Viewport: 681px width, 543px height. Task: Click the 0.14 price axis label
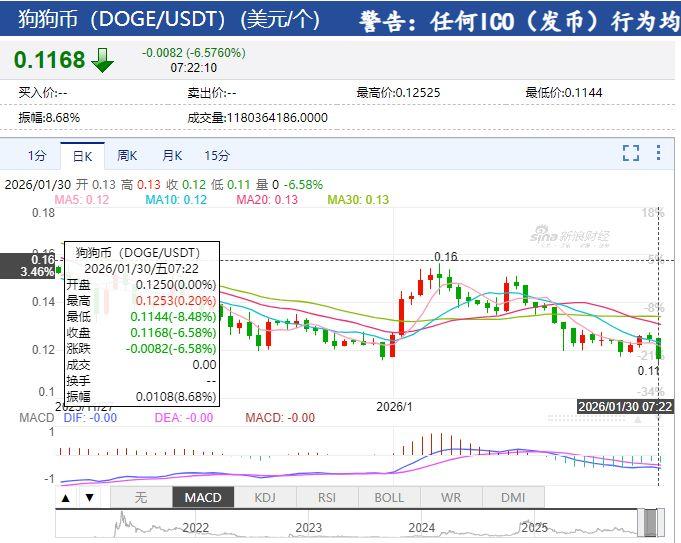[43, 301]
